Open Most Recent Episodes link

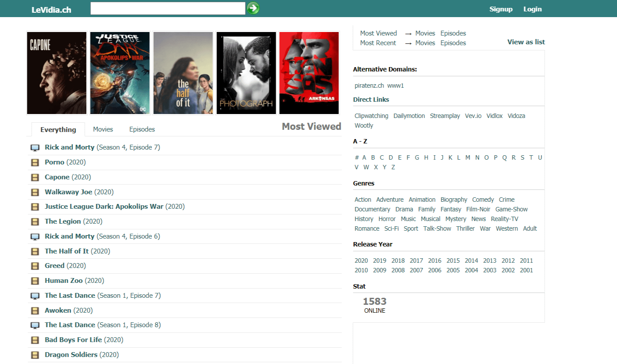pyautogui.click(x=453, y=43)
